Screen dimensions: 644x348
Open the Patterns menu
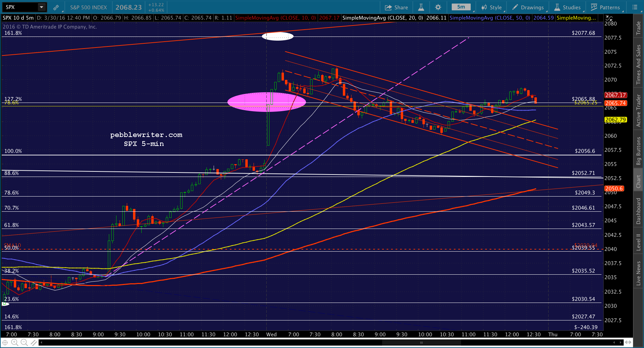[x=605, y=7]
